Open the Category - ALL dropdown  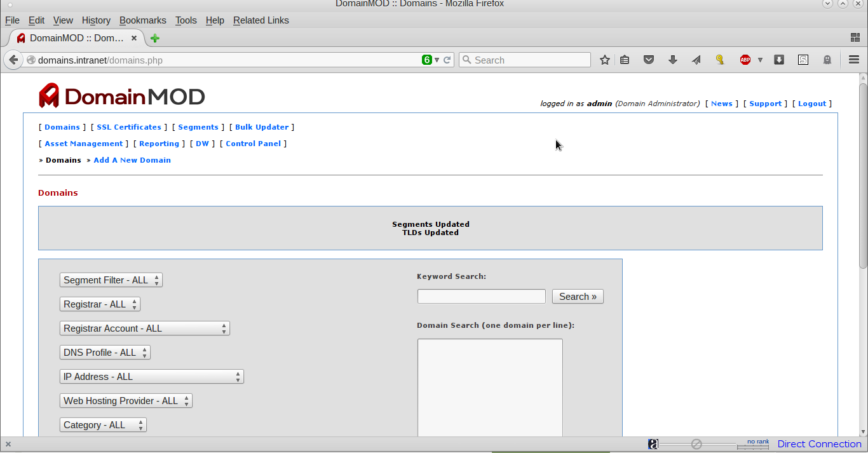point(103,425)
